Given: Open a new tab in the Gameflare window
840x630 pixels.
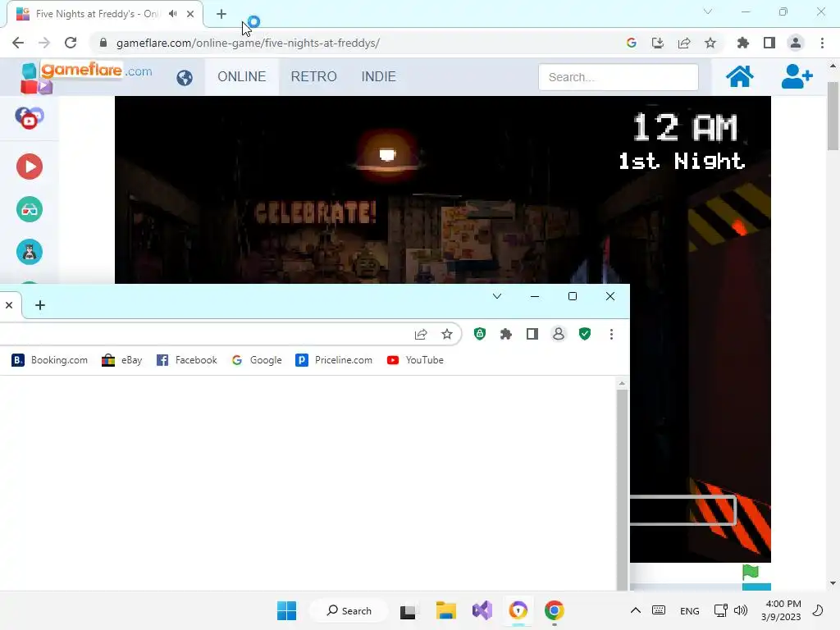Looking at the screenshot, I should [x=221, y=14].
